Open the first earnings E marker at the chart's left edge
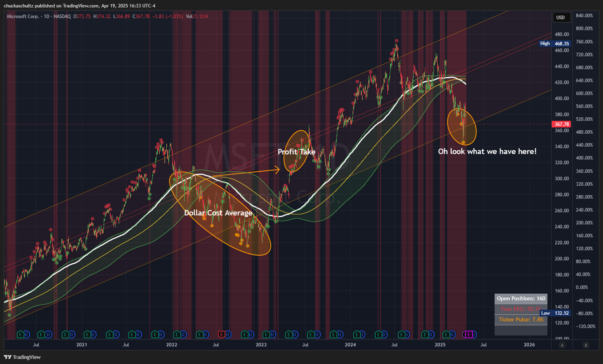 point(20,334)
